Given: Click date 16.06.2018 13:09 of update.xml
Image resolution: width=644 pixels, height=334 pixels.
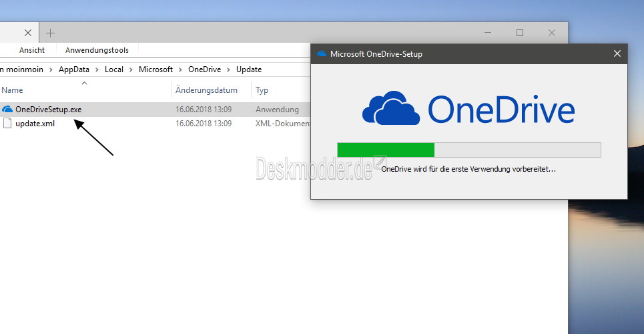Looking at the screenshot, I should tap(204, 124).
